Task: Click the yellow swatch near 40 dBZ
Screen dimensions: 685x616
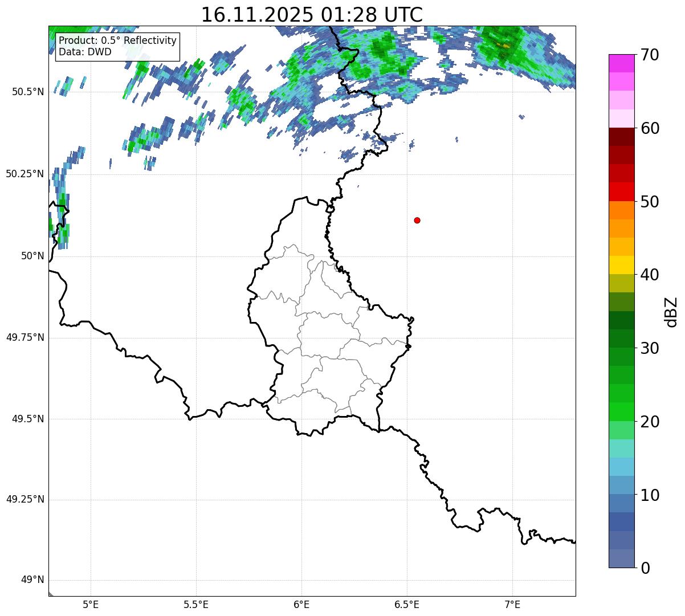Action: 621,265
